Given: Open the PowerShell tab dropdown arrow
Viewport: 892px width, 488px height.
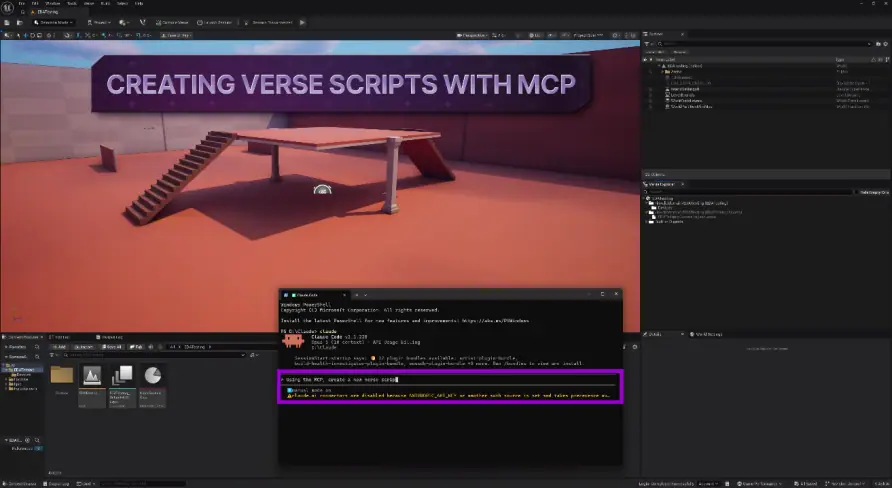Looking at the screenshot, I should [x=365, y=295].
